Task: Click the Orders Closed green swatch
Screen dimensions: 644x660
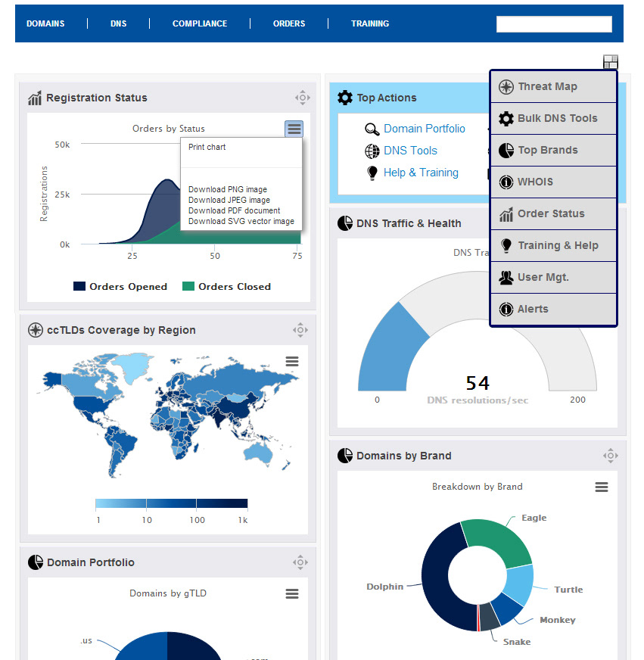Action: point(188,286)
